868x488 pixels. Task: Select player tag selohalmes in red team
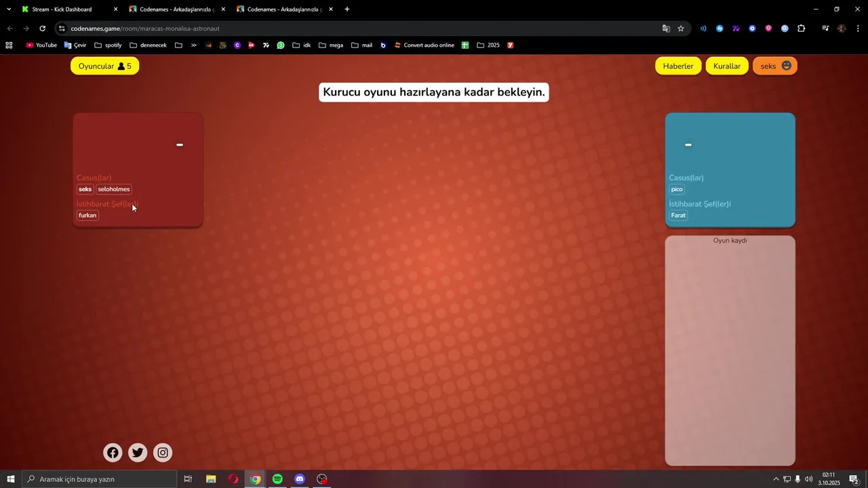[114, 189]
